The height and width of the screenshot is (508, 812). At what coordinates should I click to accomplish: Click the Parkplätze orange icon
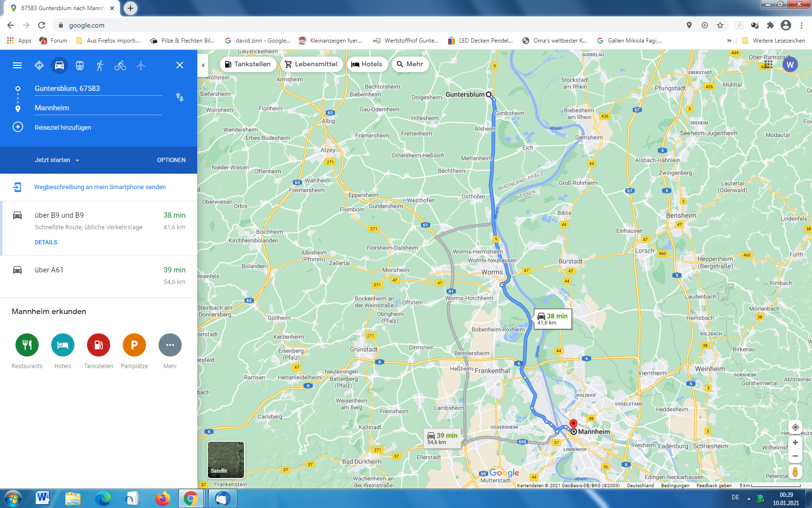(134, 345)
